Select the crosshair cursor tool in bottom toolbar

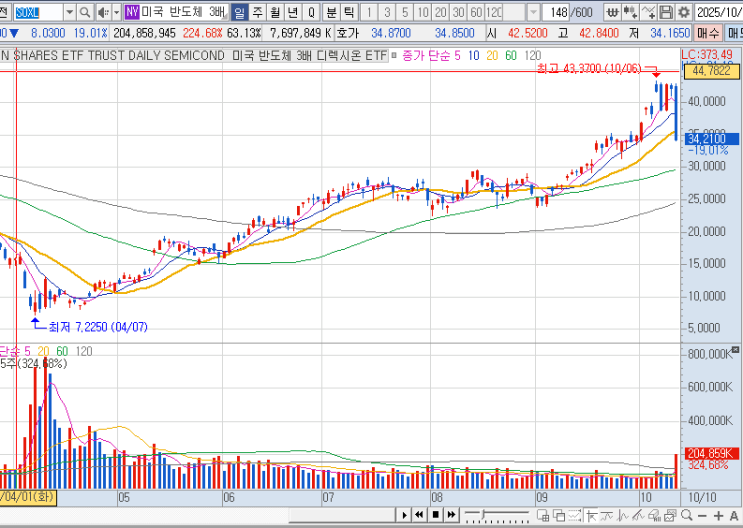(591, 515)
